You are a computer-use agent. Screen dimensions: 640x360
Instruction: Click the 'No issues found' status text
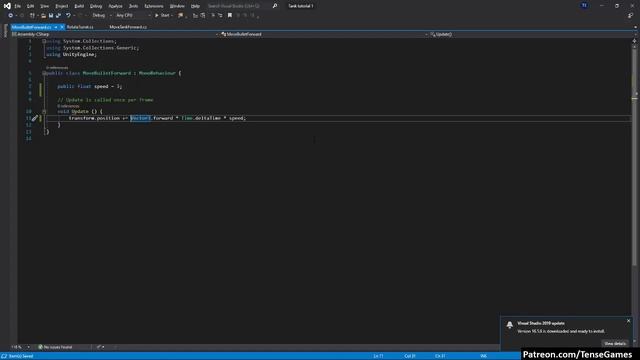(x=58, y=347)
